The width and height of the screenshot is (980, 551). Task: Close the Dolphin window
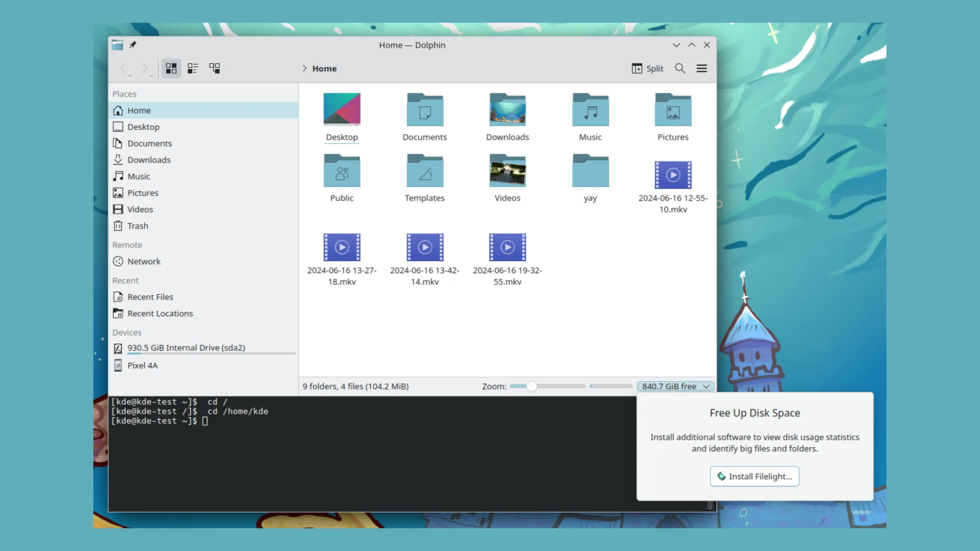(x=707, y=45)
